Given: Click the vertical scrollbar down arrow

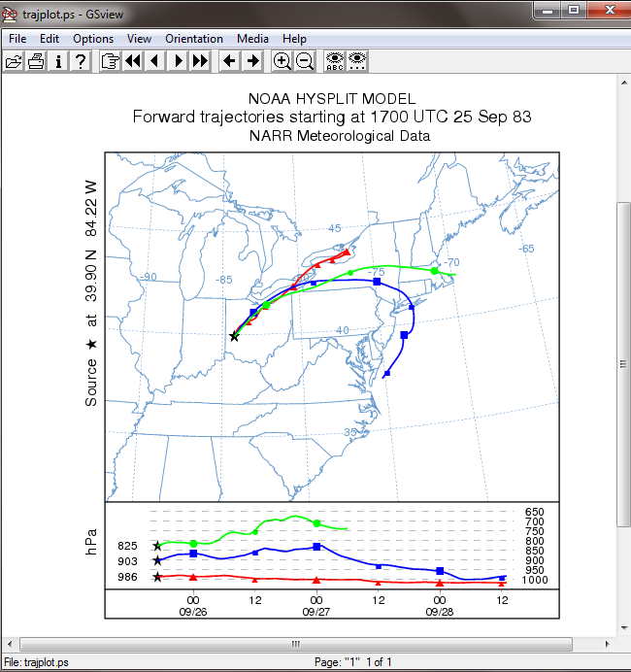Looking at the screenshot, I should click(x=623, y=628).
